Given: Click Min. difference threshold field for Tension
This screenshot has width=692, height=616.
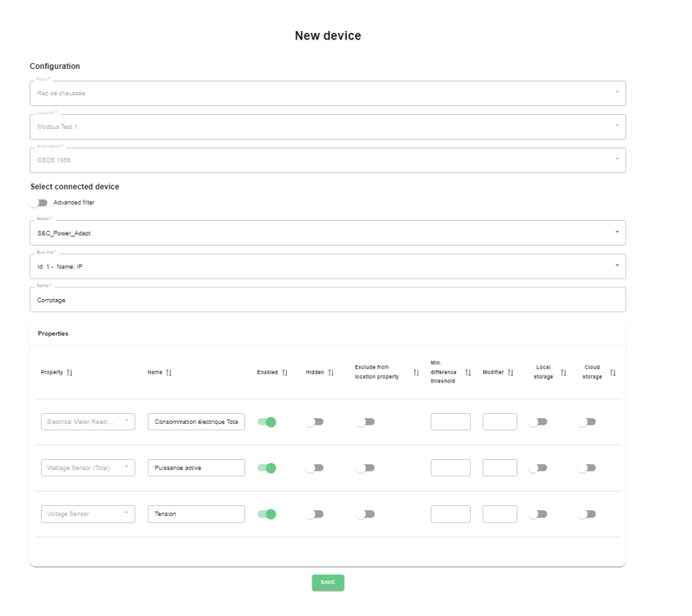Looking at the screenshot, I should pyautogui.click(x=450, y=514).
